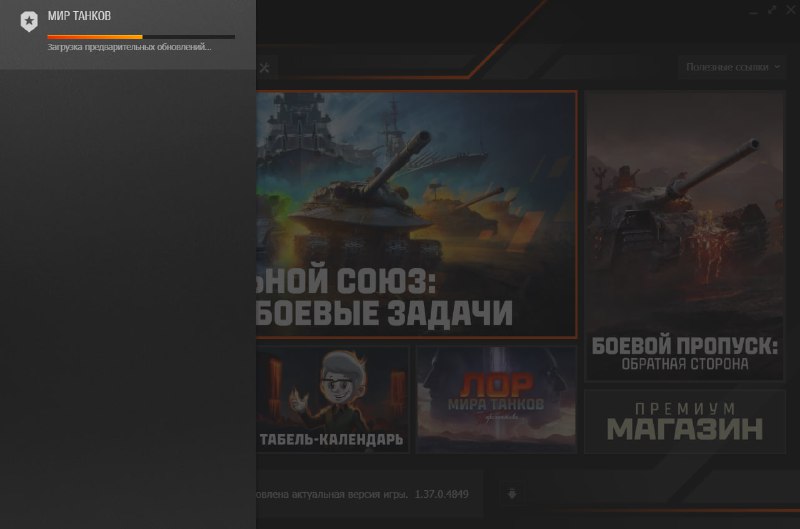Viewport: 800px width, 529px height.
Task: Open the Табель-календарь news tile
Action: coord(332,399)
